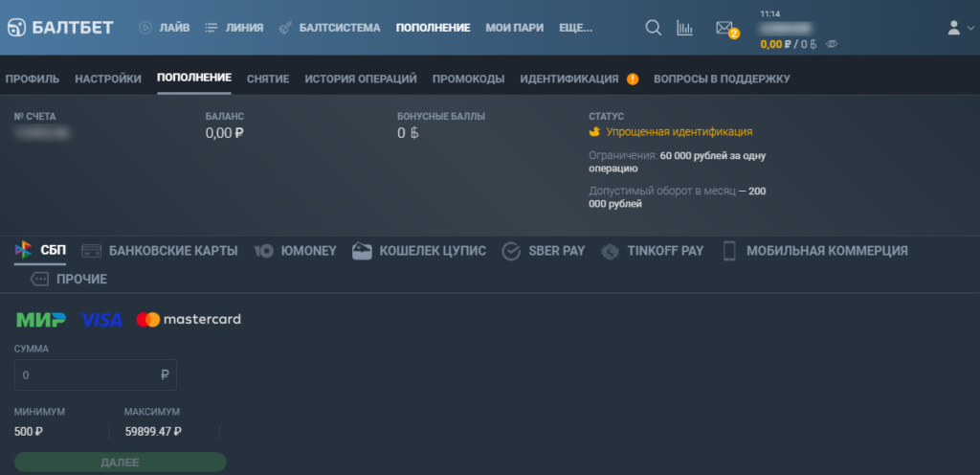This screenshot has height=475, width=980.
Task: Select Мобильная коммерция payment method
Action: [827, 251]
